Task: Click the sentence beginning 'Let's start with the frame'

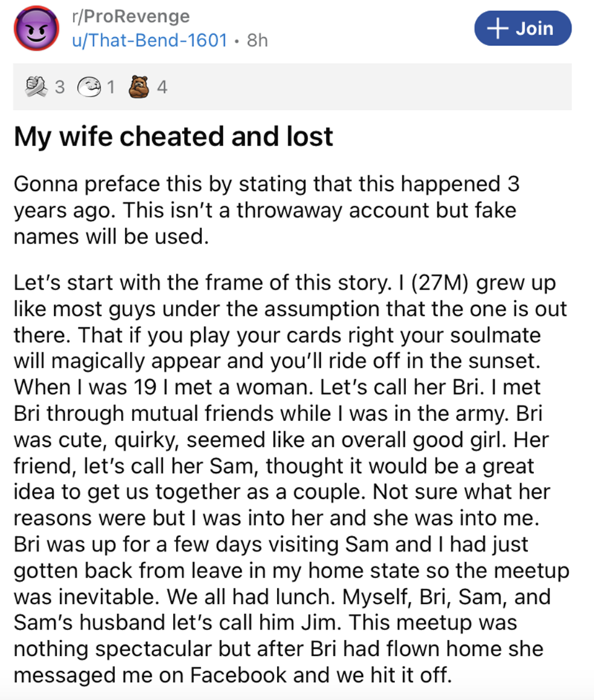Action: click(202, 283)
